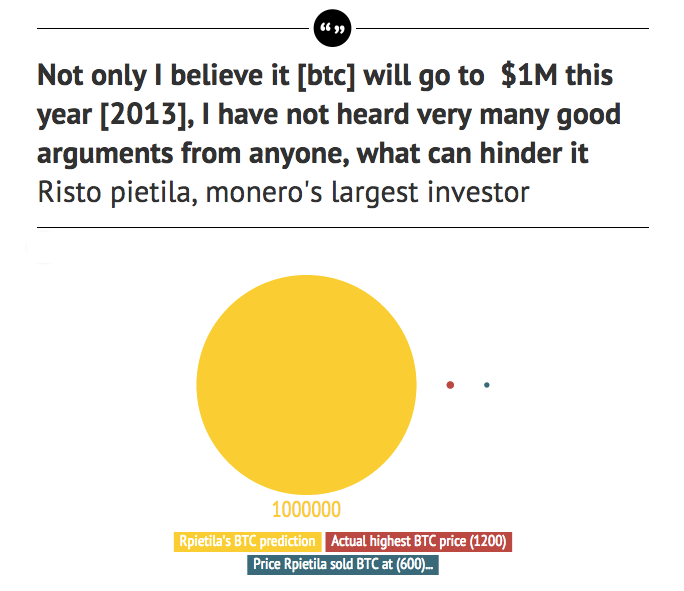Viewport: 684px width, 591px height.
Task: Click the line right of the quote icon
Action: pos(500,29)
